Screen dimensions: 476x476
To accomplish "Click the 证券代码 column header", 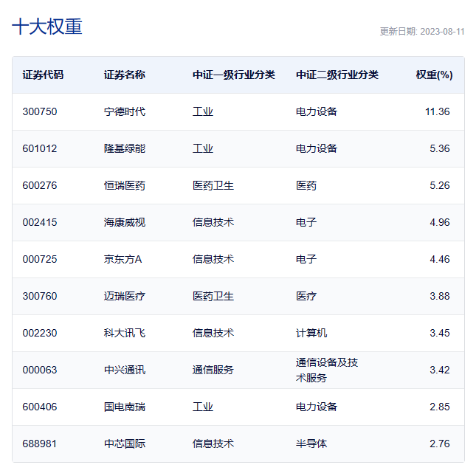I will [43, 75].
